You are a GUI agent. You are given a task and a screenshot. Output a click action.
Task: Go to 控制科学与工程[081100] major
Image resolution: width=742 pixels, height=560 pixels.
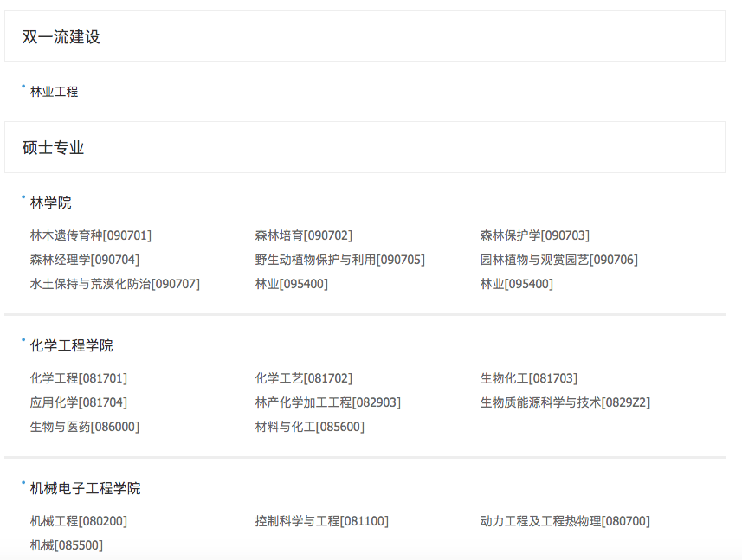(x=322, y=521)
